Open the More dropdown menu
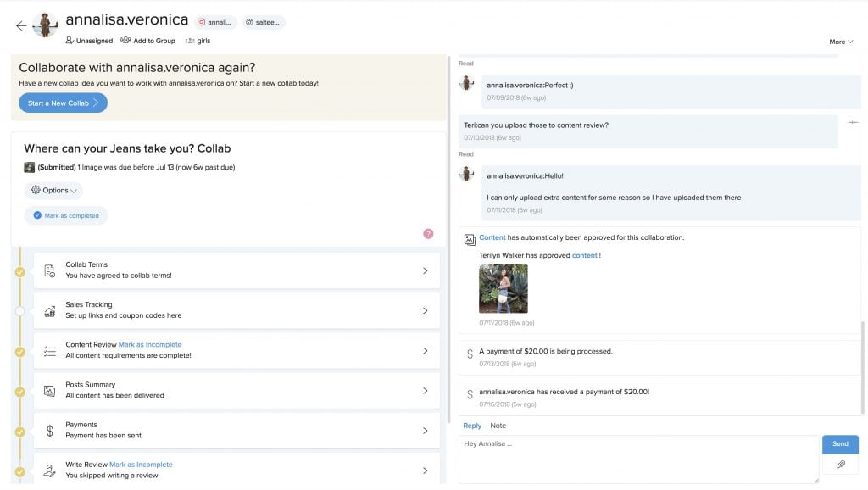The height and width of the screenshot is (490, 868). (841, 42)
